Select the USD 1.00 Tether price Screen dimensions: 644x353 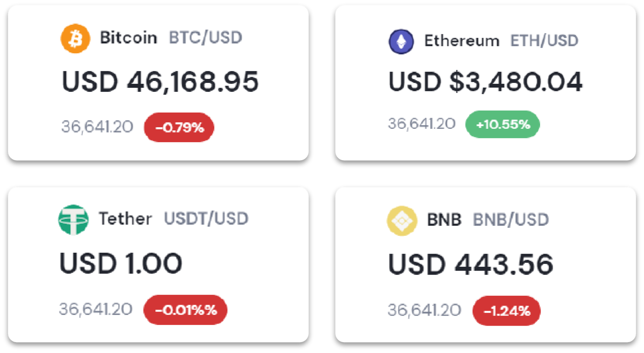coord(121,264)
